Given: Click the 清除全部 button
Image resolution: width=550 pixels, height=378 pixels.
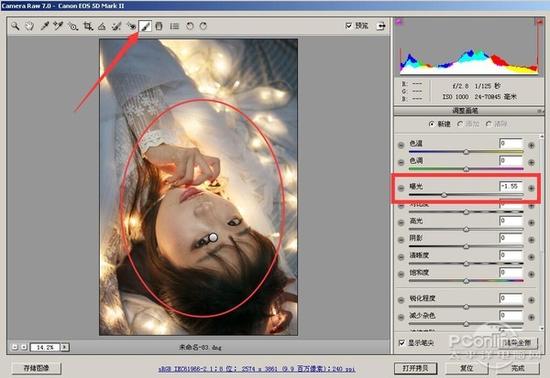Looking at the screenshot, I should [518, 343].
